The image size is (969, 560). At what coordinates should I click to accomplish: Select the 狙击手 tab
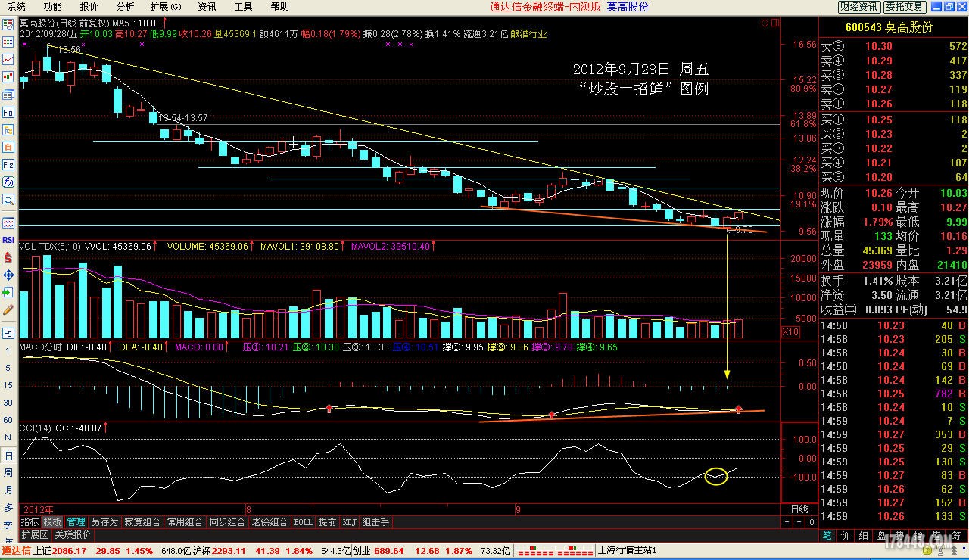375,522
